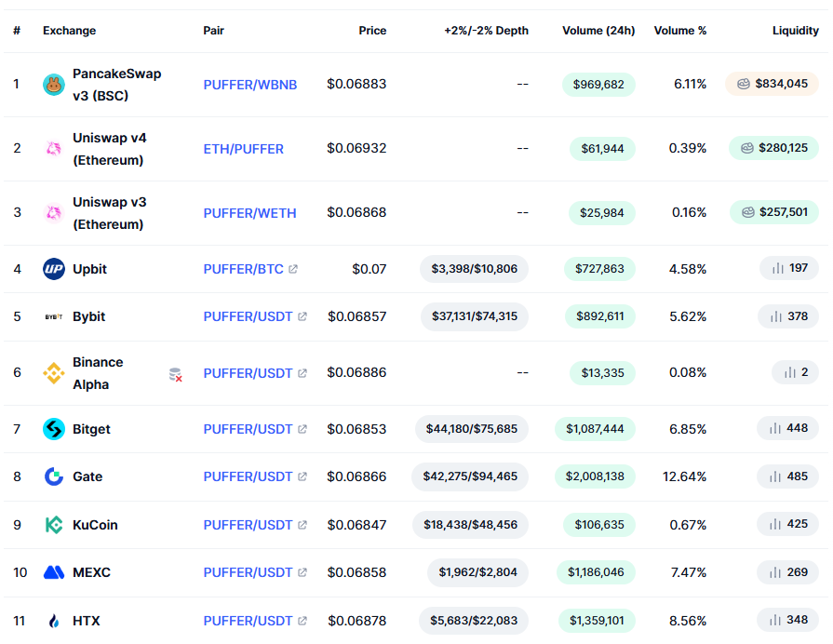Click the liquidity pool icon beside $834,045
Screen dimensions: 833x644
pos(744,84)
